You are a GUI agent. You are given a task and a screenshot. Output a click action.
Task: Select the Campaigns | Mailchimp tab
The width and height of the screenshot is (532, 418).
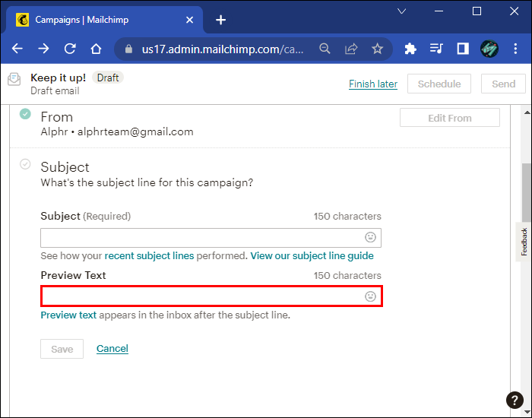coord(103,20)
